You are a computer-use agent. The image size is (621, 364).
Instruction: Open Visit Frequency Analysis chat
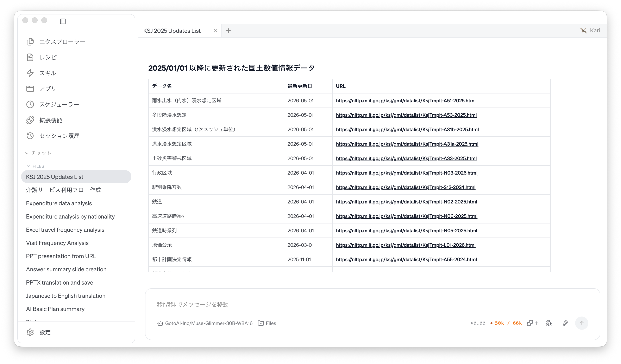pyautogui.click(x=57, y=243)
